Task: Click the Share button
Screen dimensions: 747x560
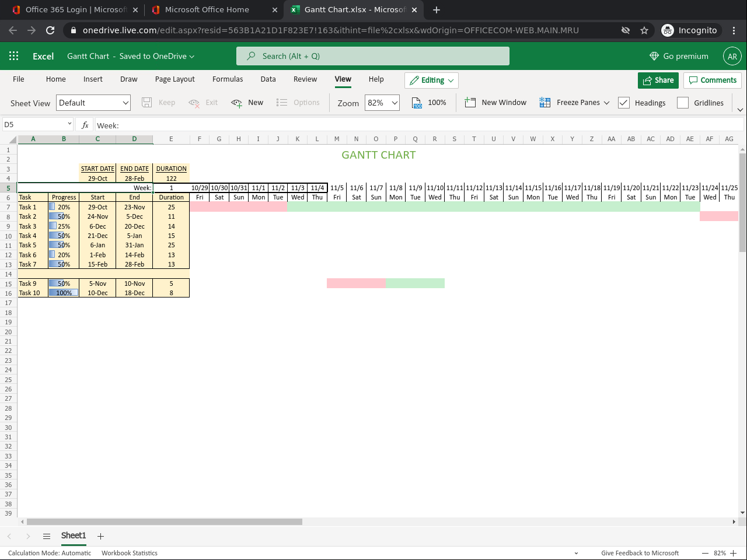Action: coord(658,80)
